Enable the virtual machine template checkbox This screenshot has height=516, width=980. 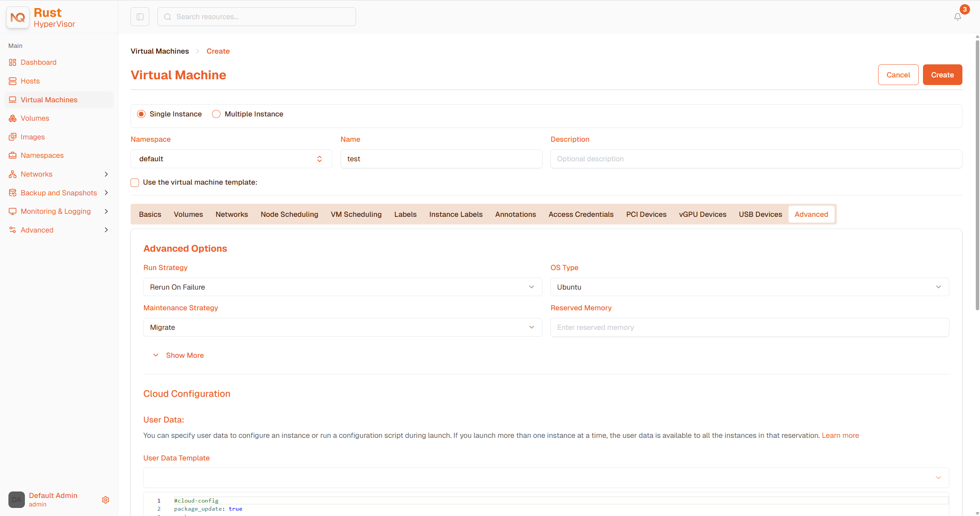coord(135,183)
